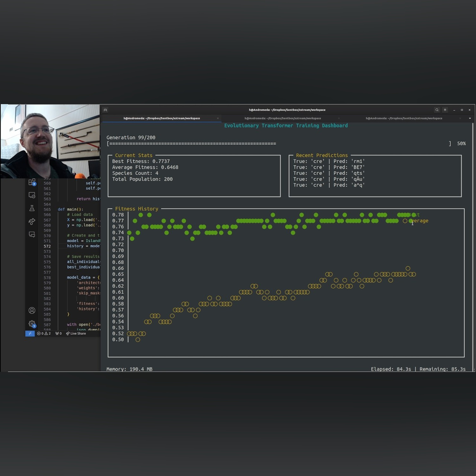
Task: Maximize the terminal window
Action: (x=462, y=110)
